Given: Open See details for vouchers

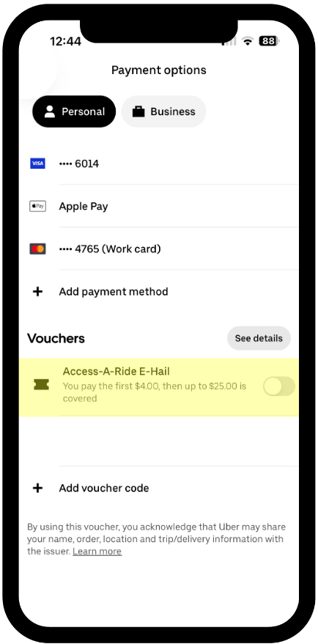Looking at the screenshot, I should click(x=259, y=338).
